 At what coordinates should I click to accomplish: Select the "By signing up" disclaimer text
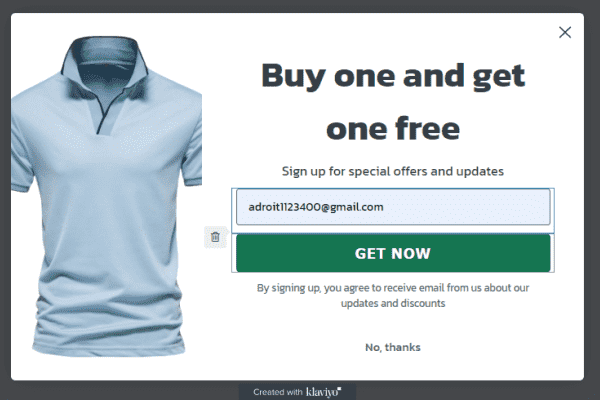(393, 295)
